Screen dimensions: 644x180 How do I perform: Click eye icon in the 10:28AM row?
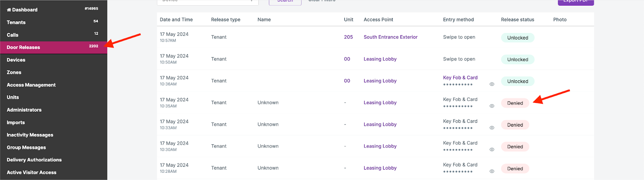[x=492, y=171]
